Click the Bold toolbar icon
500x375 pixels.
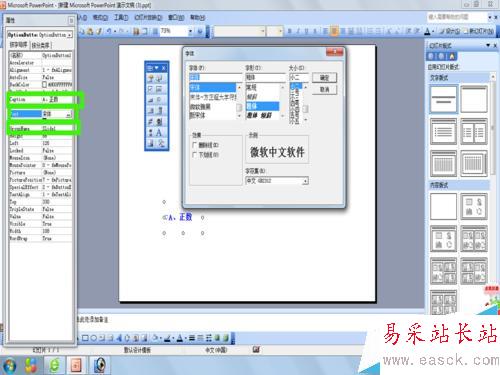[x=289, y=31]
